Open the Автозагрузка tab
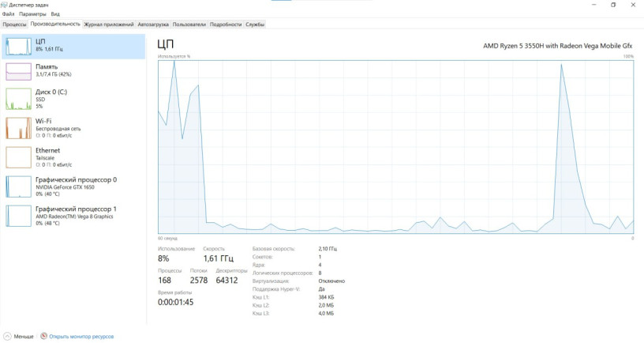Screen dimensions: 644x343 153,24
